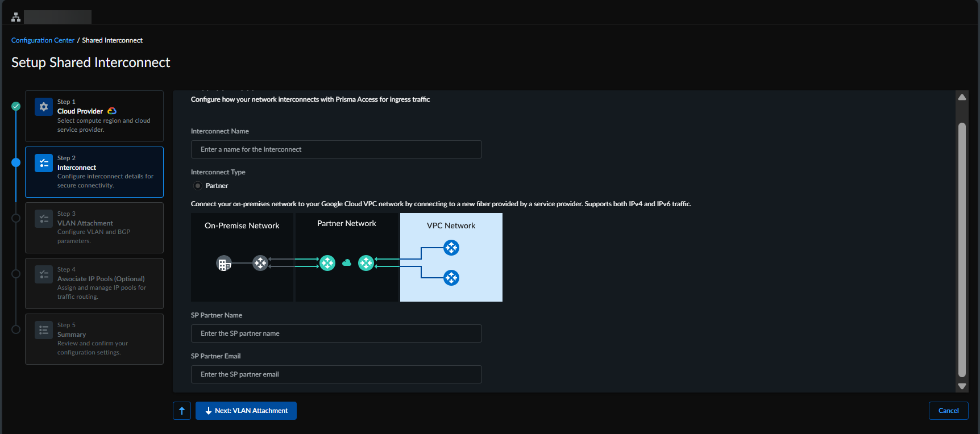Open Step 1 Cloud Provider in the wizard
Viewport: 980px width, 434px height.
(x=94, y=116)
